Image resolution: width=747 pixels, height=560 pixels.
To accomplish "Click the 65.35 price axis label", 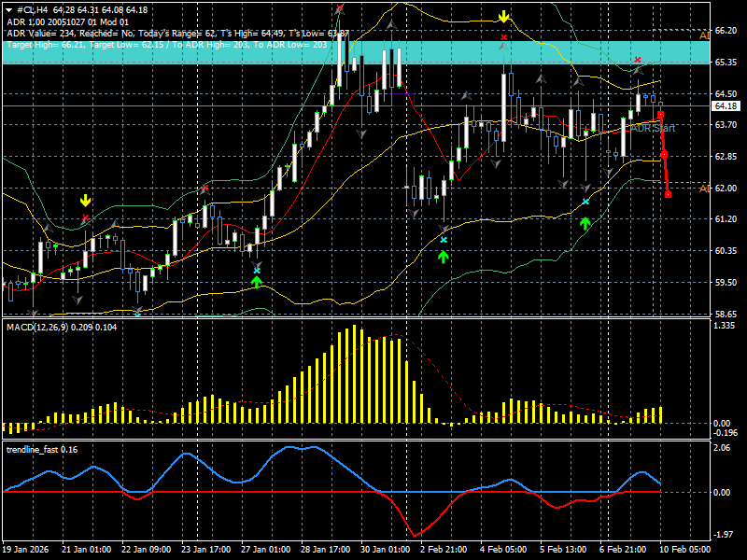I will click(726, 63).
